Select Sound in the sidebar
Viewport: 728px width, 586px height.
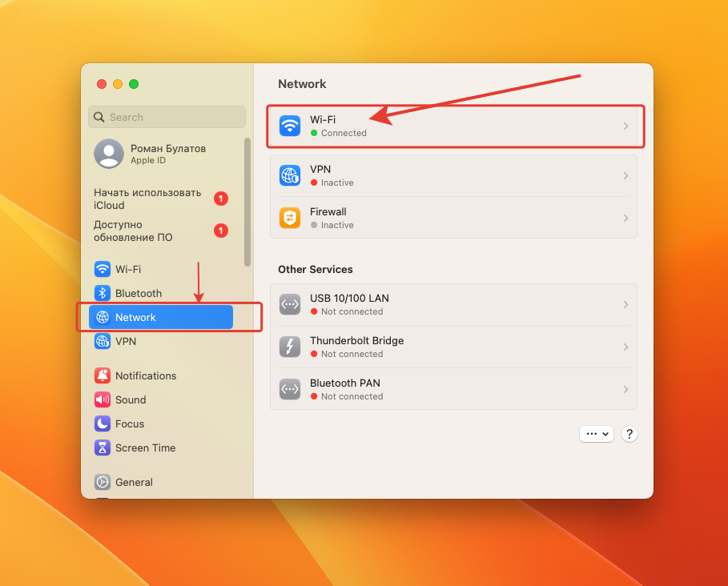[130, 400]
